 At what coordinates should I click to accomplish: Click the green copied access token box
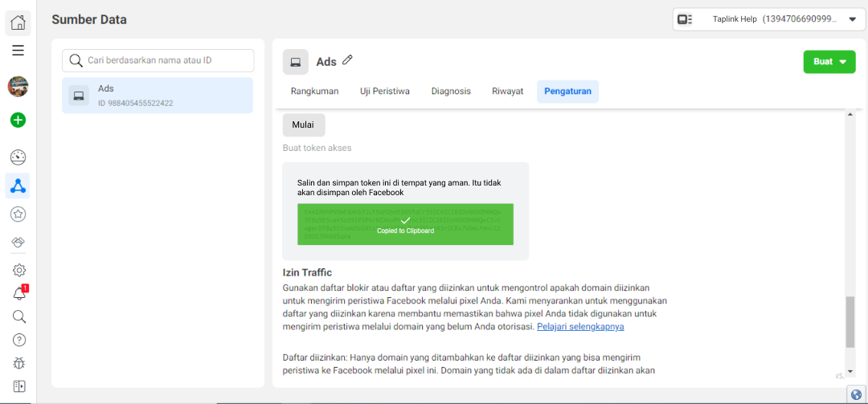[x=405, y=224]
